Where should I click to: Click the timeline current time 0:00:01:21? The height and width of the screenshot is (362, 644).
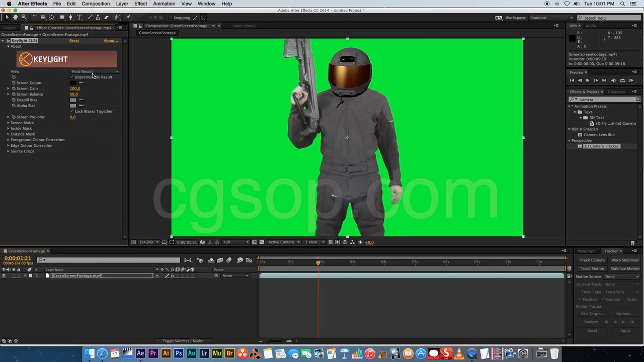coord(18,258)
